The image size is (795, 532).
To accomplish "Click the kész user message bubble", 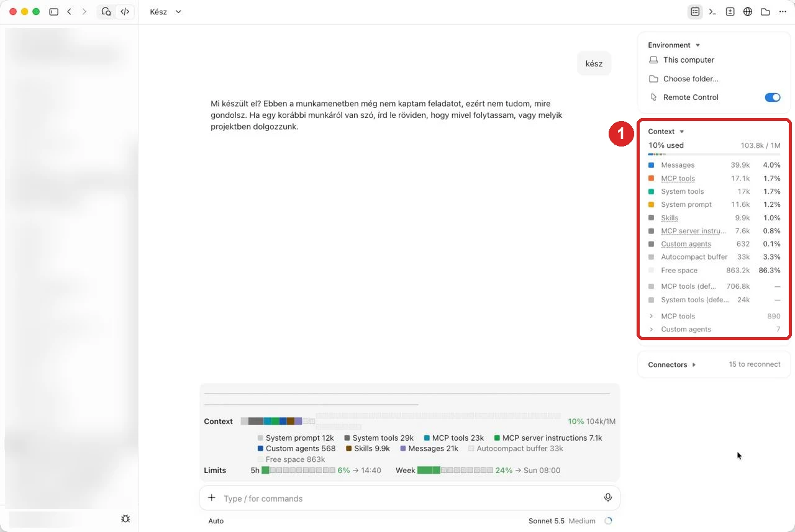I will coord(594,63).
